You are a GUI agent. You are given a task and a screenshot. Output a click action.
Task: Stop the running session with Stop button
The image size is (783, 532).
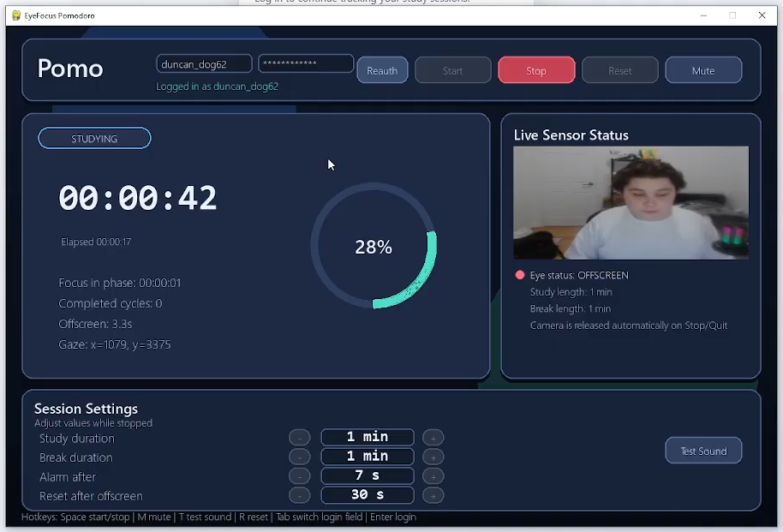tap(536, 70)
